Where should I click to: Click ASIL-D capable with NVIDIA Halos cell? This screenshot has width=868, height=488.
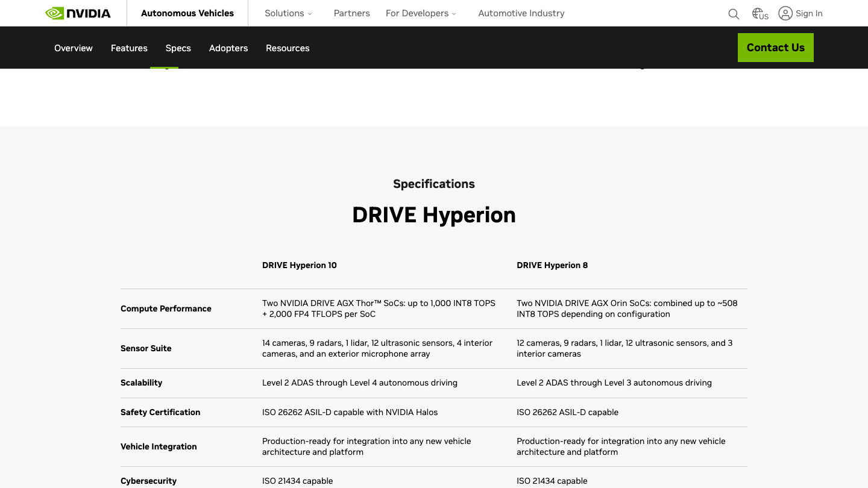[350, 412]
